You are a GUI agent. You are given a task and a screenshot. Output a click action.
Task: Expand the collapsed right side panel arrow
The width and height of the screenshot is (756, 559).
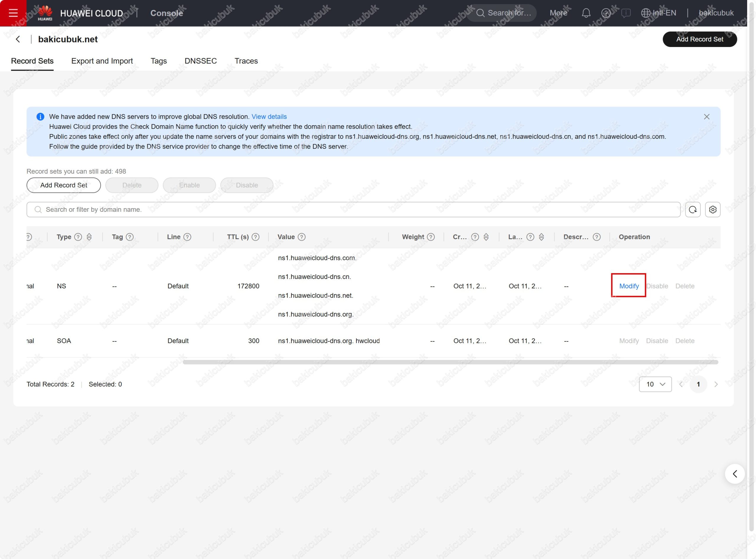pos(734,474)
